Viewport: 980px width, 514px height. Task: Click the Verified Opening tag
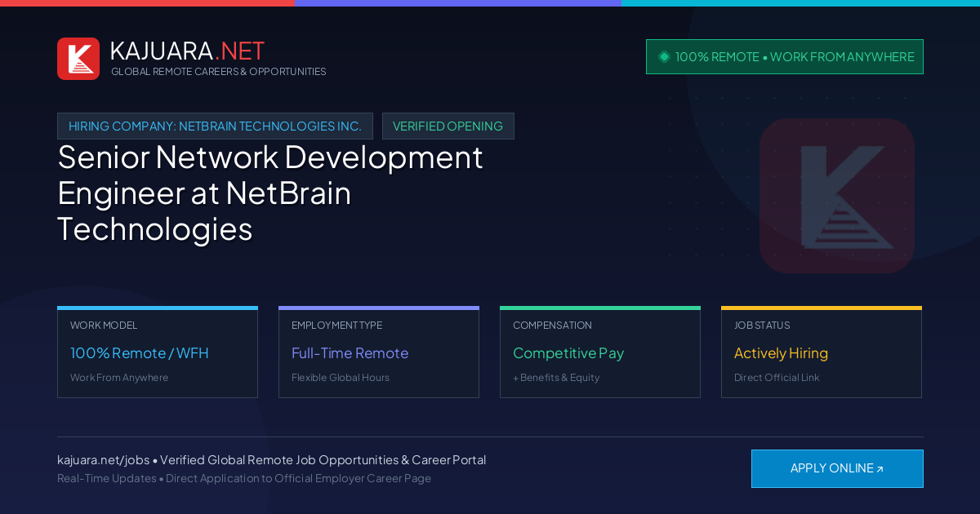tap(448, 126)
